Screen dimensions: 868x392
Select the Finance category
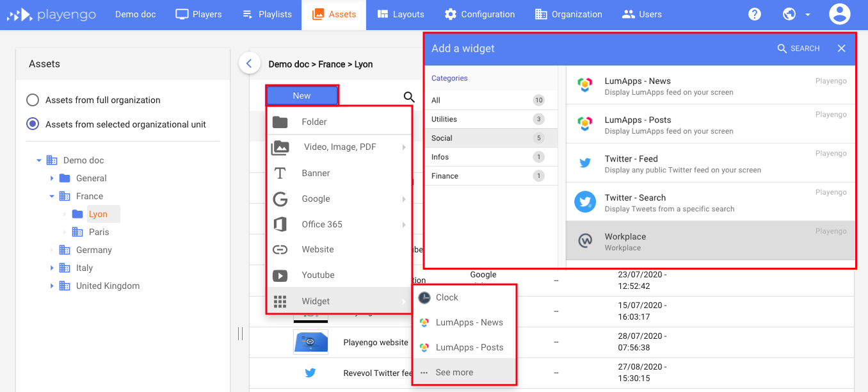(x=491, y=176)
